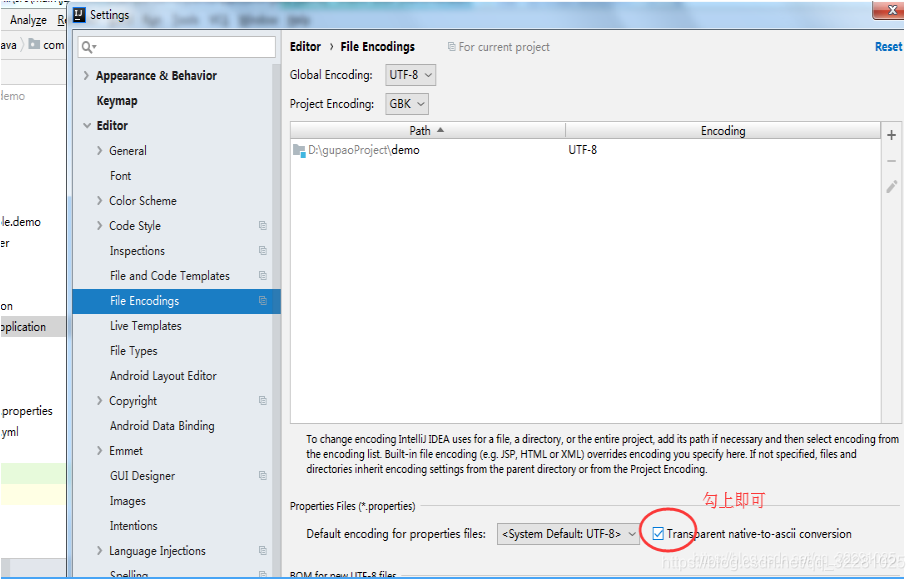
Task: Click the folder icon of demo path row
Action: (x=299, y=150)
